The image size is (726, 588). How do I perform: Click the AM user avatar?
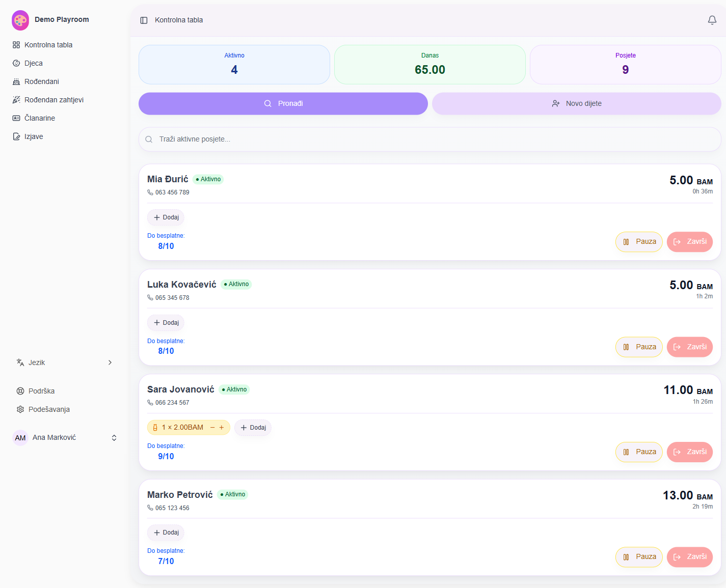pyautogui.click(x=20, y=438)
